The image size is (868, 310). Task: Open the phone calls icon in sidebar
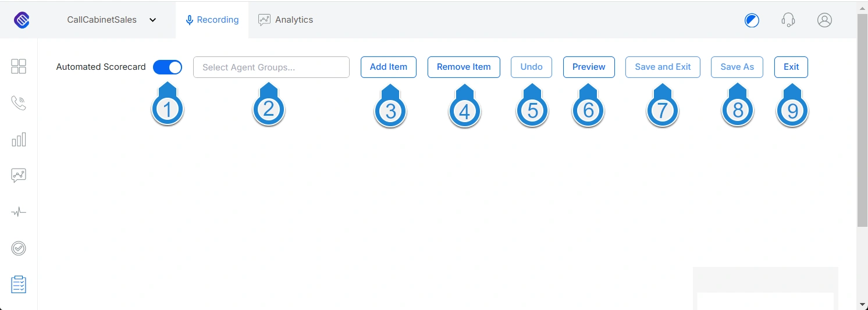coord(19,103)
